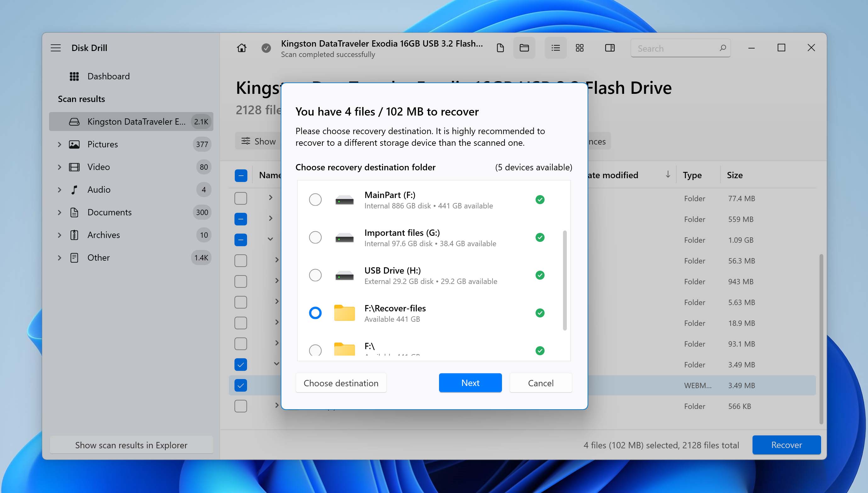The height and width of the screenshot is (493, 868).
Task: Click Next to confirm recovery destination
Action: pyautogui.click(x=471, y=382)
